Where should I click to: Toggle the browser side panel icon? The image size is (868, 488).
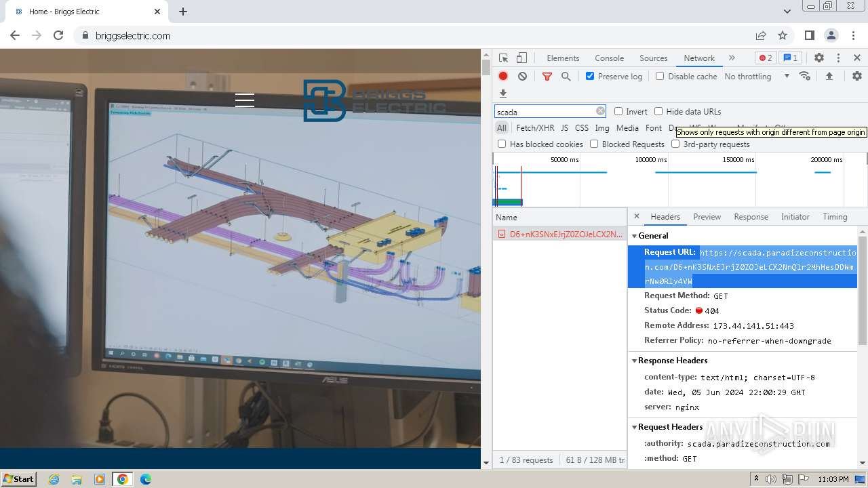click(810, 35)
